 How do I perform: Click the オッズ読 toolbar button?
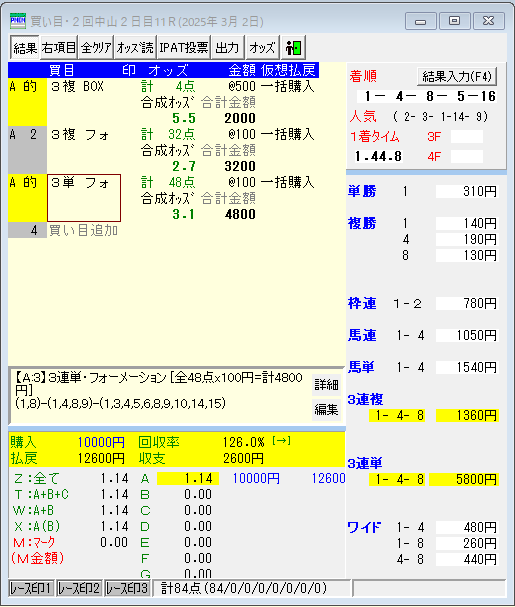[135, 48]
